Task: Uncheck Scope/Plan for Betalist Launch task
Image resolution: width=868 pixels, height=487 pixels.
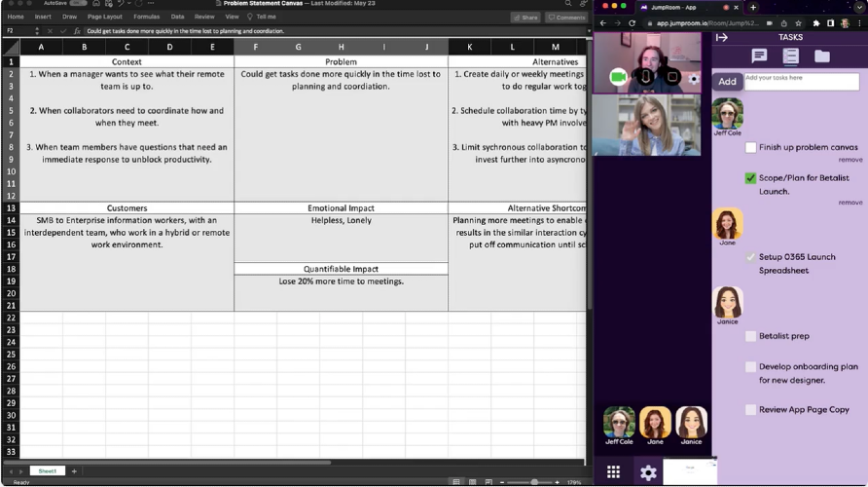Action: [x=750, y=178]
